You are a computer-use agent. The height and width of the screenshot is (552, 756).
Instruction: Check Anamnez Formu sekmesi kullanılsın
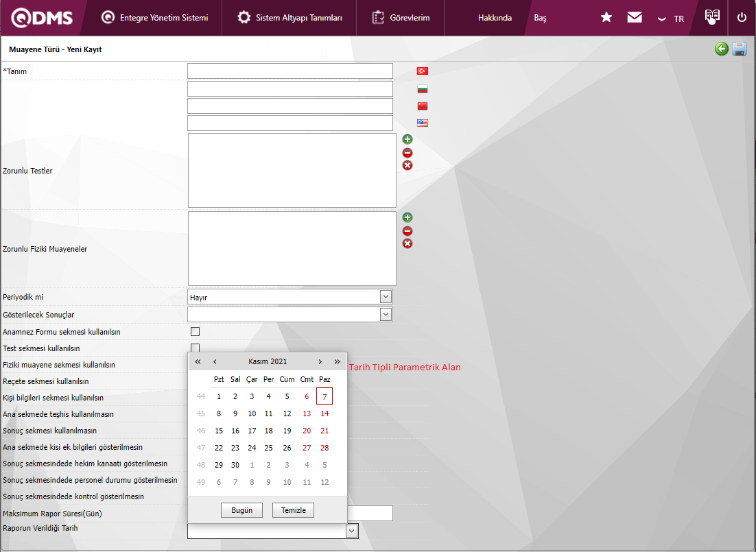[x=196, y=332]
